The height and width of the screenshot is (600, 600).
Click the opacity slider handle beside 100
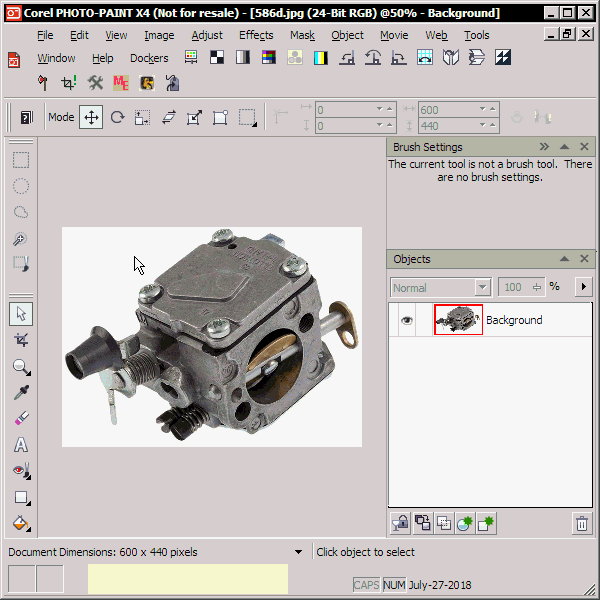click(537, 287)
